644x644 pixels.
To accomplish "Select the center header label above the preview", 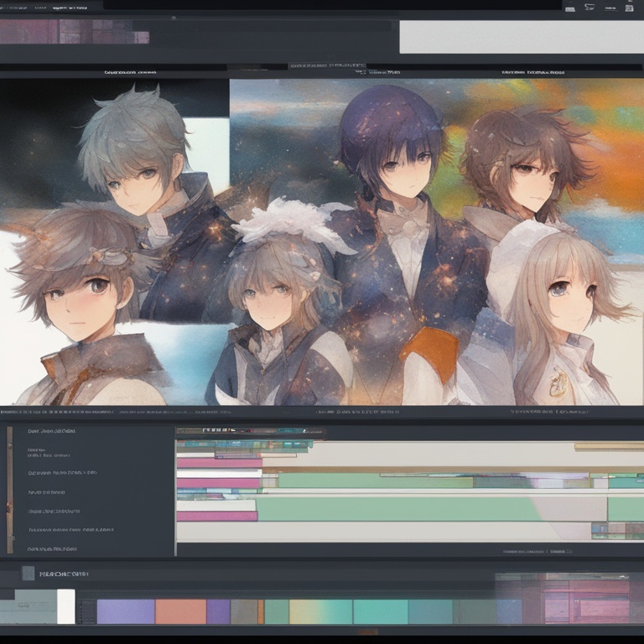I will [x=327, y=65].
